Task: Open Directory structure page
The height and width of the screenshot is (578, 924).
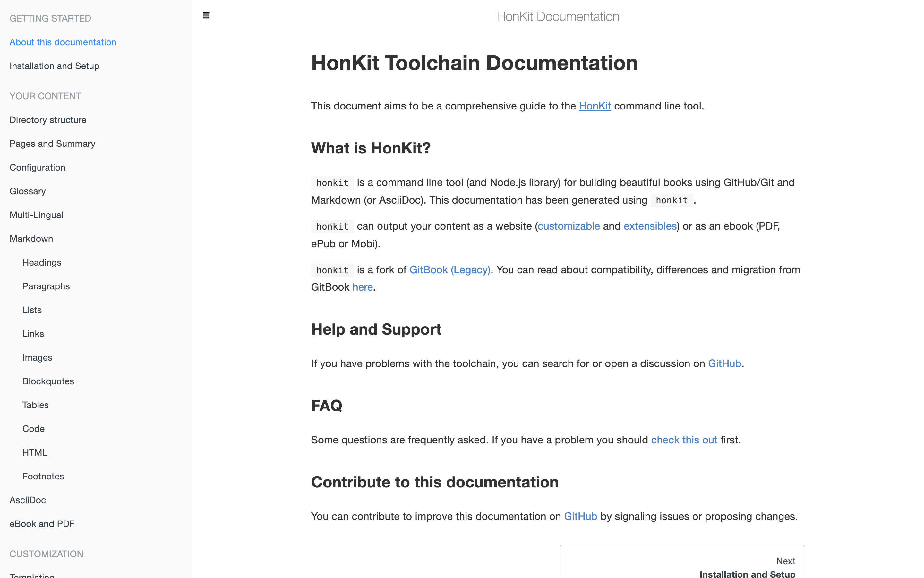Action: [48, 120]
